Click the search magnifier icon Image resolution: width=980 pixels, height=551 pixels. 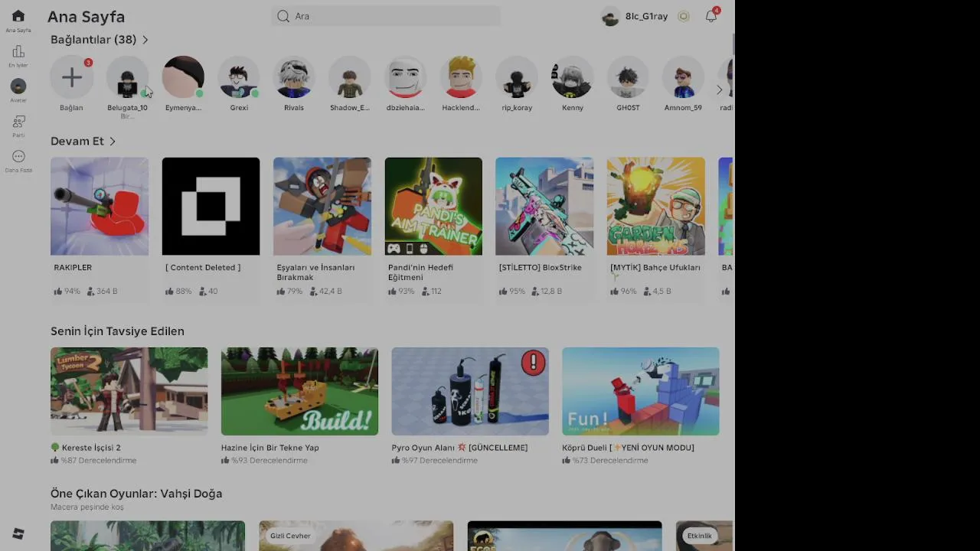(283, 16)
